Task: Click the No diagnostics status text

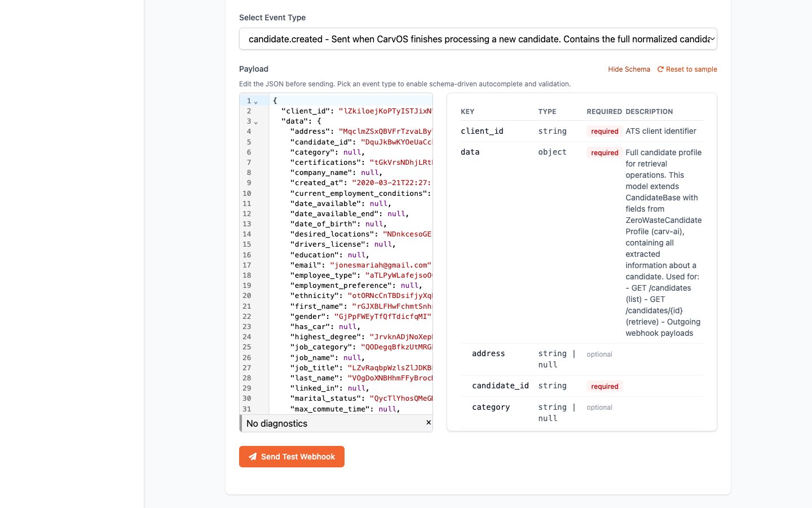Action: tap(277, 423)
